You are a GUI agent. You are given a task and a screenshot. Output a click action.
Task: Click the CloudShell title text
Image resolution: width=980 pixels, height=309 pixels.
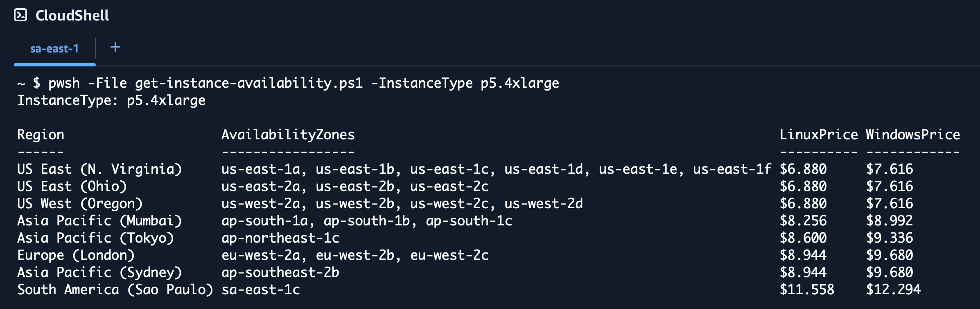coord(72,16)
